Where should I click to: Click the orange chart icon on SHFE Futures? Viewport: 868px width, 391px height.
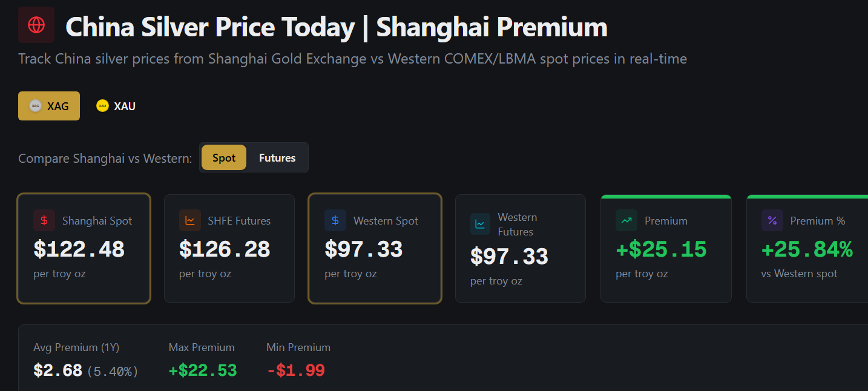(x=190, y=221)
